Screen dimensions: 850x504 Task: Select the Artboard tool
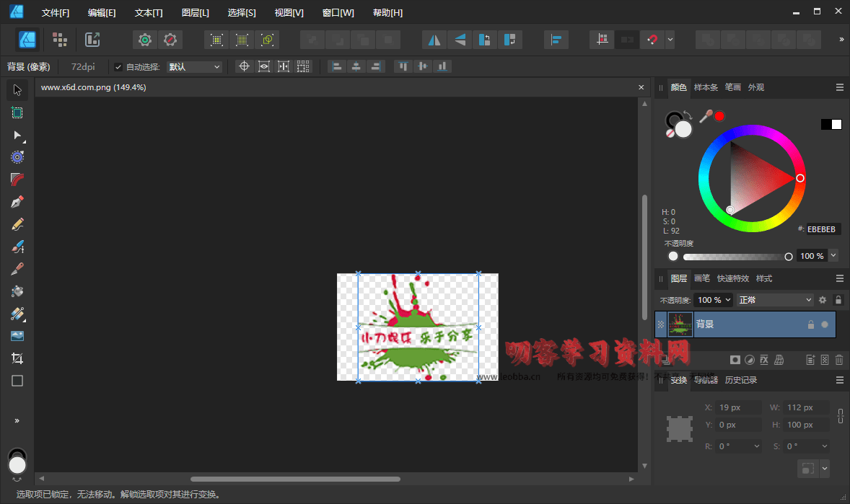[x=17, y=112]
